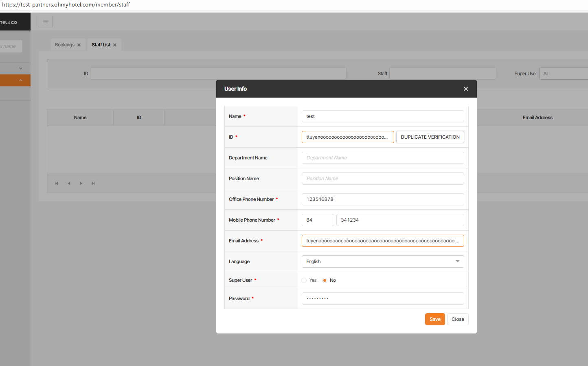588x366 pixels.
Task: Close the User Info dialog with X
Action: tap(466, 89)
